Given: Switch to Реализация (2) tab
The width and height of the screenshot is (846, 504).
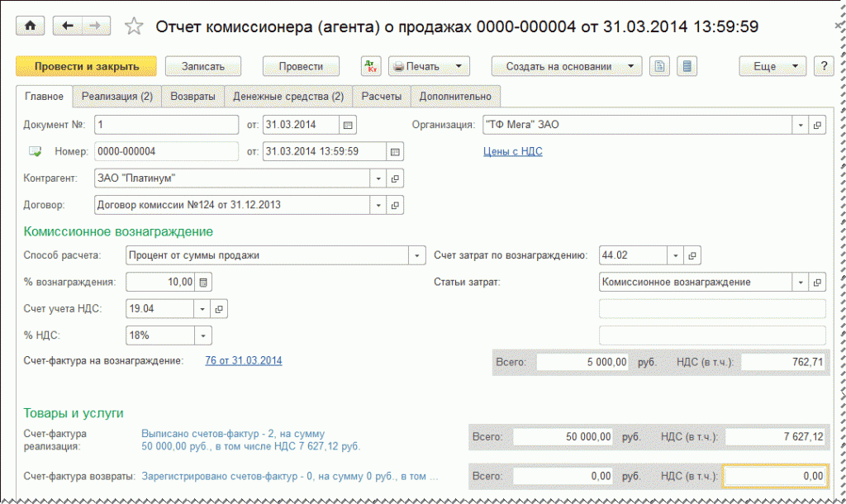Looking at the screenshot, I should 117,96.
